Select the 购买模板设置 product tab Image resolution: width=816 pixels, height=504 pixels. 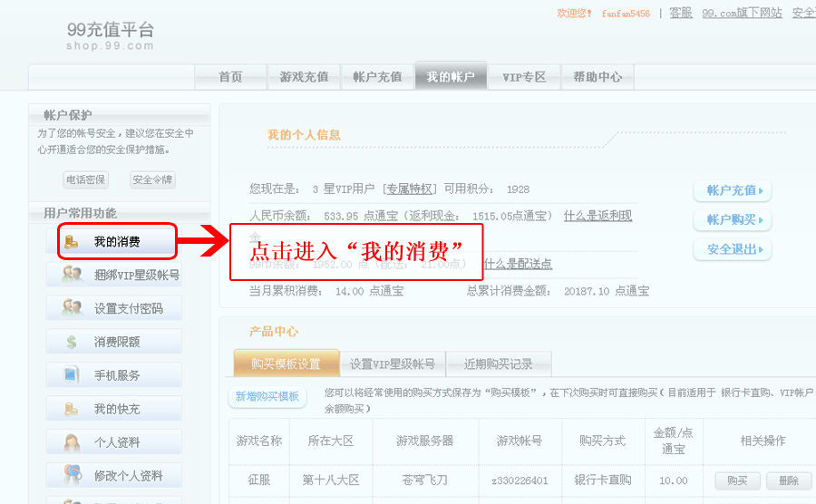click(287, 363)
